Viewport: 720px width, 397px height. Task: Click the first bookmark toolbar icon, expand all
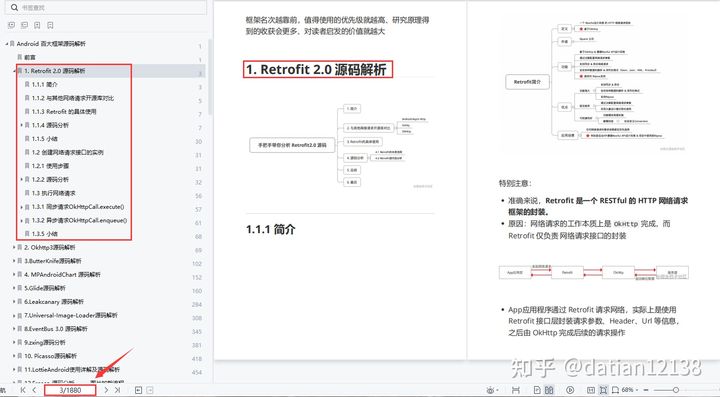(x=11, y=25)
